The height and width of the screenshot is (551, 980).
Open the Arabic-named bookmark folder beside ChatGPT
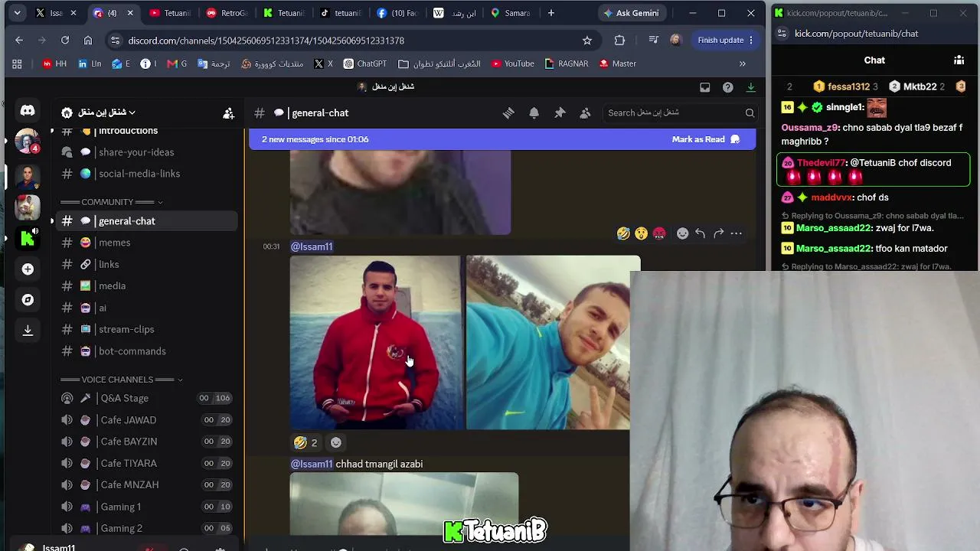[x=439, y=64]
